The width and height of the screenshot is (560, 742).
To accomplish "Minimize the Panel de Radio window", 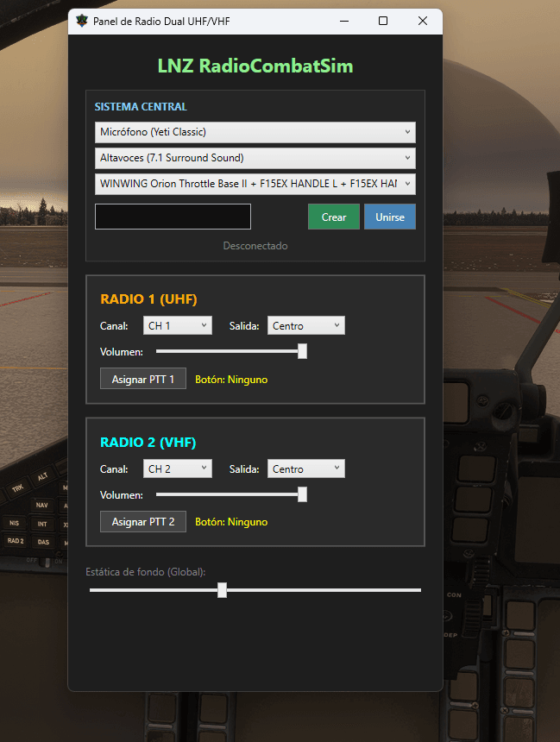I will point(343,21).
